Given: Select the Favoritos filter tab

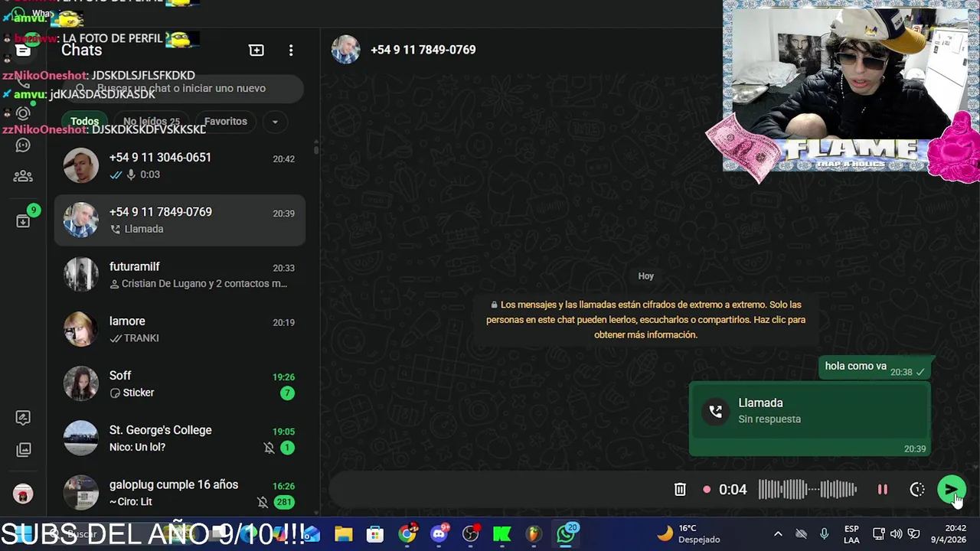Looking at the screenshot, I should click(225, 122).
